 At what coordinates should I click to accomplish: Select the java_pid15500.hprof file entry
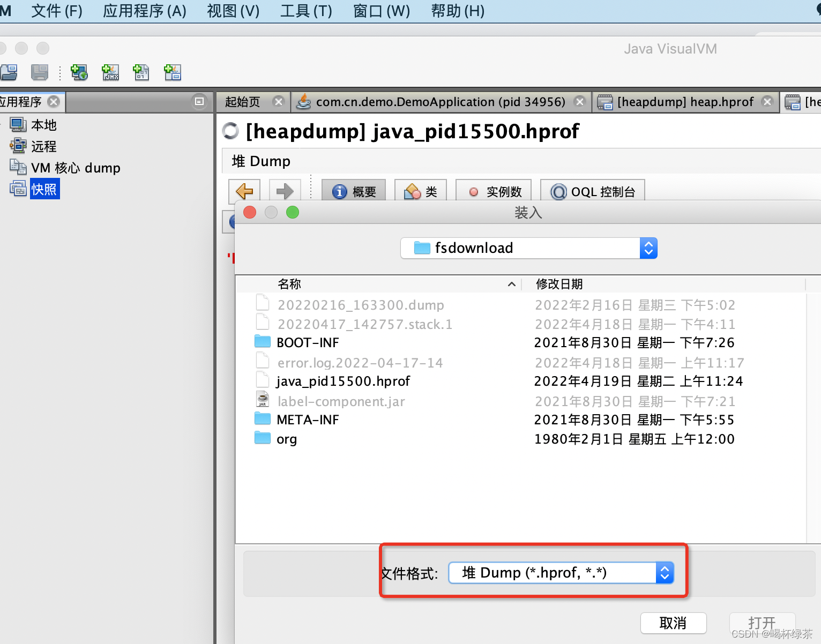click(343, 381)
